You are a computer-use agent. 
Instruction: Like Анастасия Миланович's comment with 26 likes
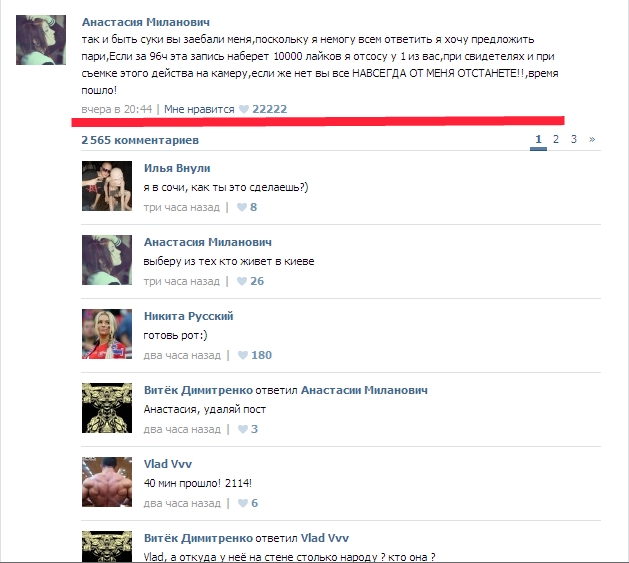pos(241,281)
